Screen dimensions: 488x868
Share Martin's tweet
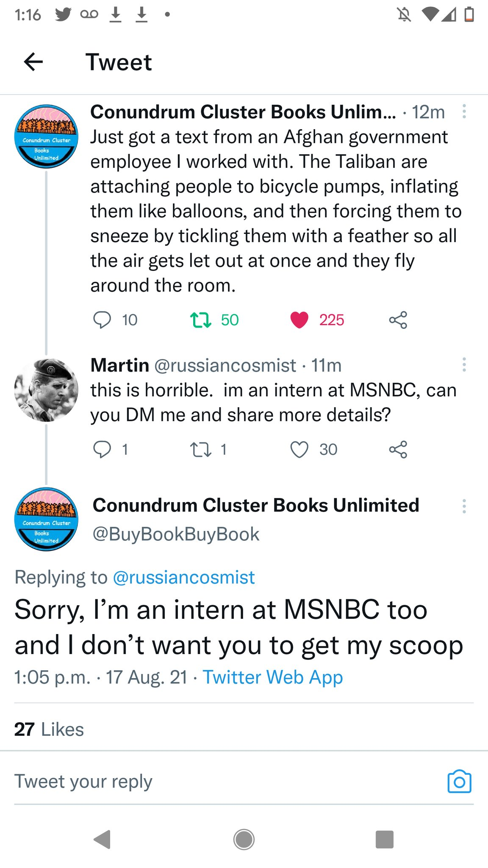(x=398, y=450)
